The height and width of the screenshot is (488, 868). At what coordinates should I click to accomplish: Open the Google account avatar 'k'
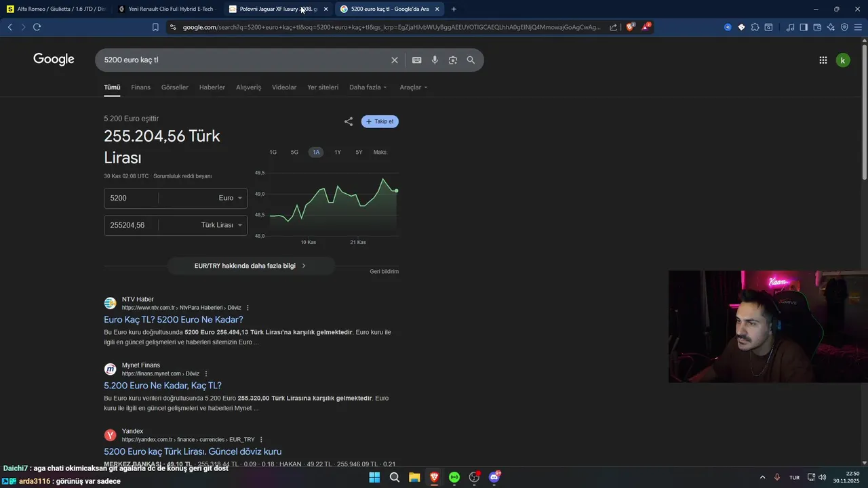[x=842, y=60]
